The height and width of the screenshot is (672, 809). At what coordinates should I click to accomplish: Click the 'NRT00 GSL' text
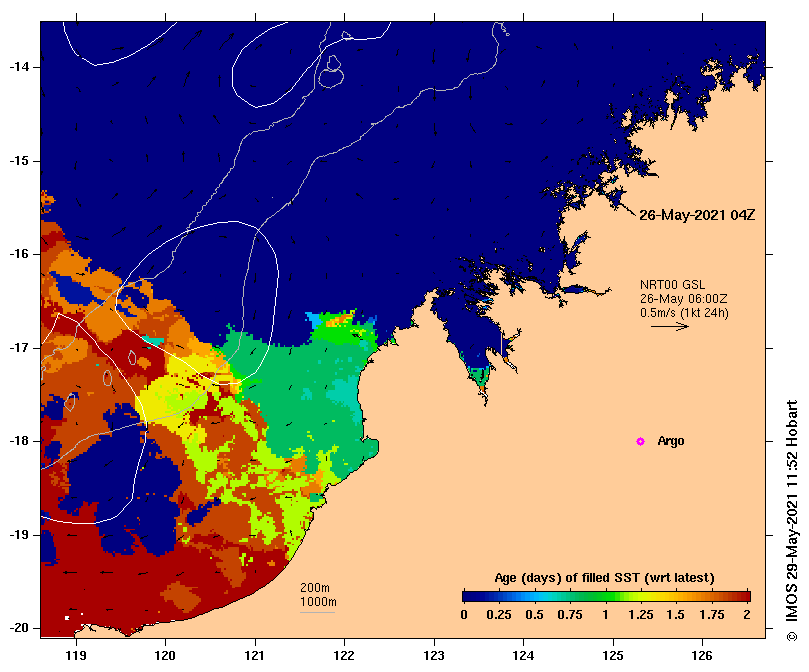coord(672,285)
